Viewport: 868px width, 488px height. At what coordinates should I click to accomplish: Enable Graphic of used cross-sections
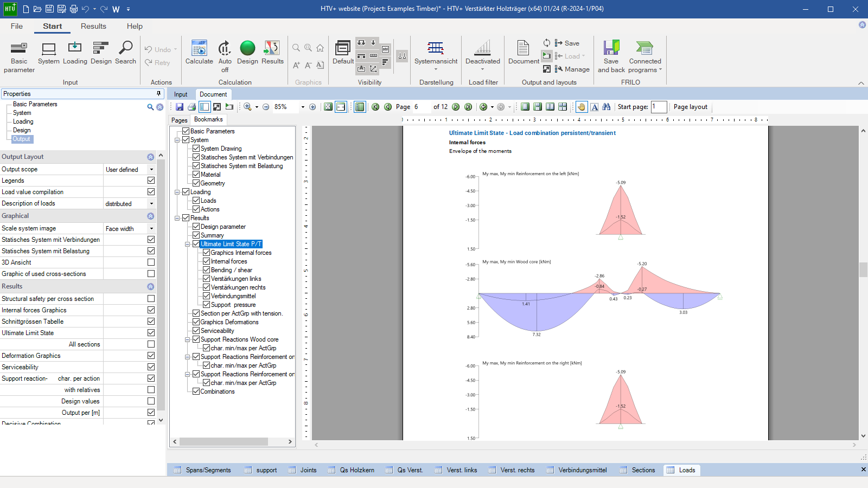pos(151,274)
